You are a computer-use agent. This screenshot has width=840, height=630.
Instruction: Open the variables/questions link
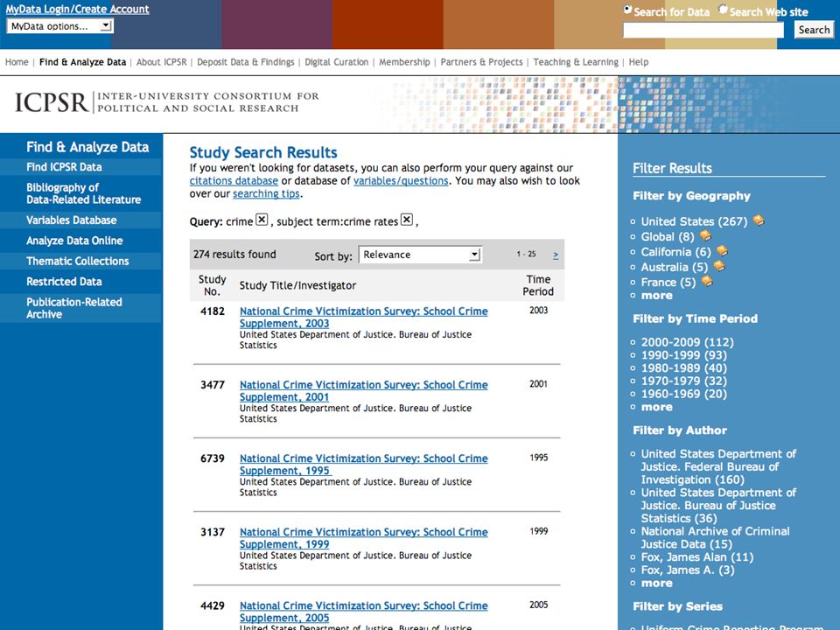point(401,181)
